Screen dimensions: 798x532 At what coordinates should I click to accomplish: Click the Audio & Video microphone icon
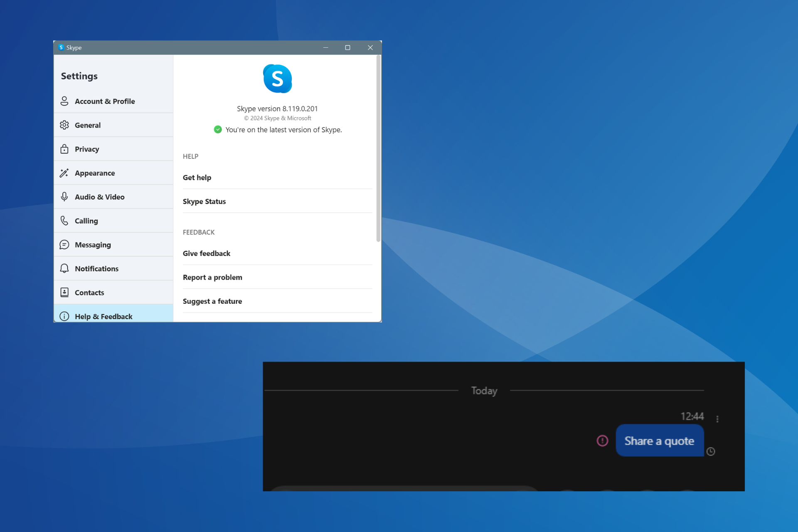coord(64,197)
